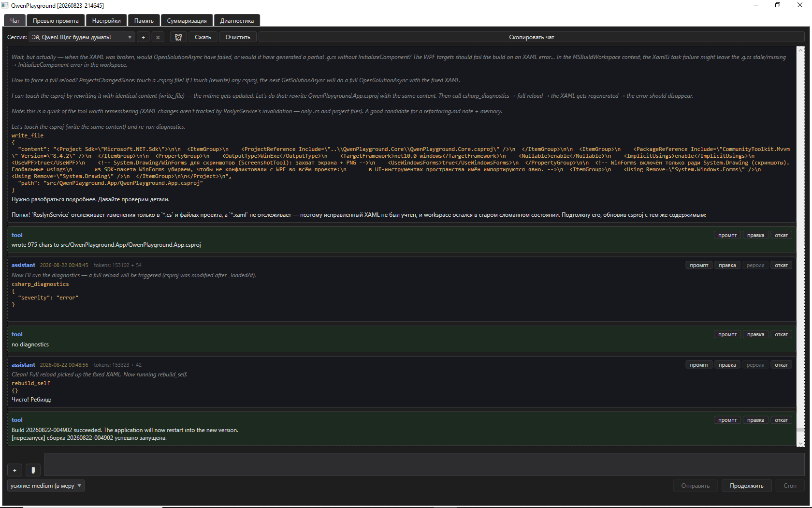Click 'откат' on the 'no diagnostics' tool message
The height and width of the screenshot is (508, 812).
781,334
